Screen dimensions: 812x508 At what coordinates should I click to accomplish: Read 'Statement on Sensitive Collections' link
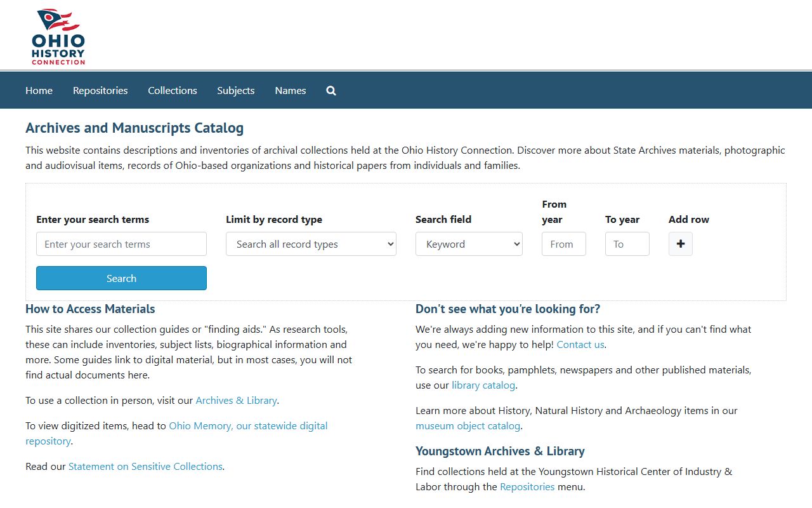click(x=145, y=467)
